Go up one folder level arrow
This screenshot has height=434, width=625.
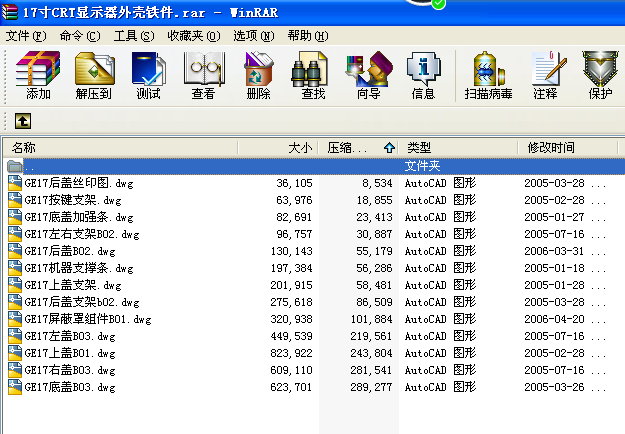tap(23, 121)
